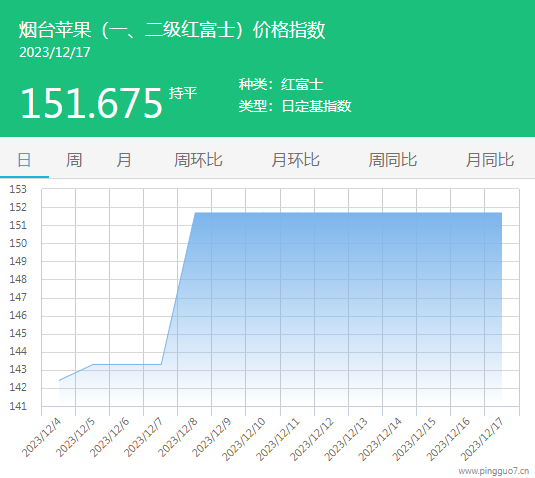Screen dimensions: 535x478
Task: Click the 2023/12/12 x-axis date label
Action: [312, 439]
